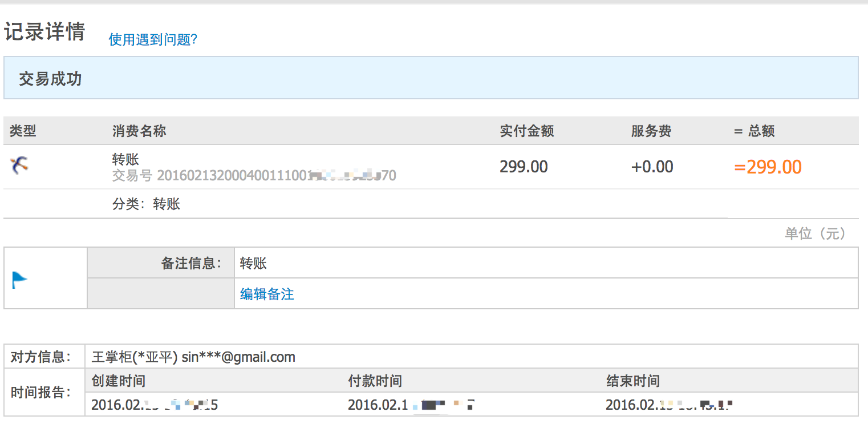Click the 记录详情 page heading
This screenshot has width=868, height=436.
click(44, 31)
